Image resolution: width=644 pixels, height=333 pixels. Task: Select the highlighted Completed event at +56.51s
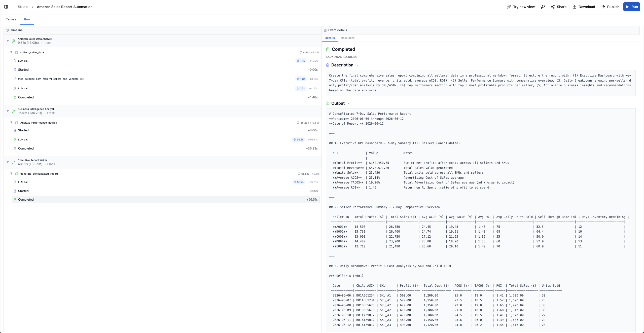166,200
